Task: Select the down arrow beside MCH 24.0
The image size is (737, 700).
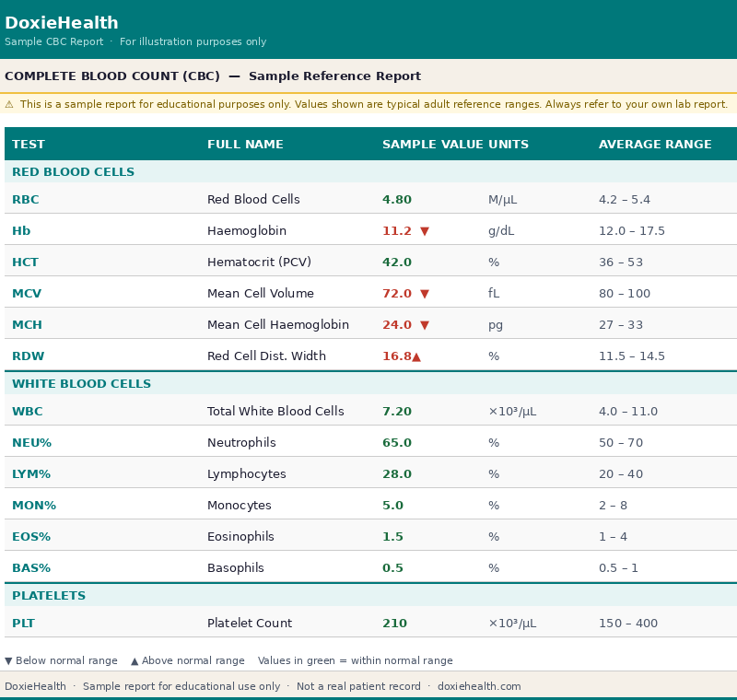Action: click(425, 324)
